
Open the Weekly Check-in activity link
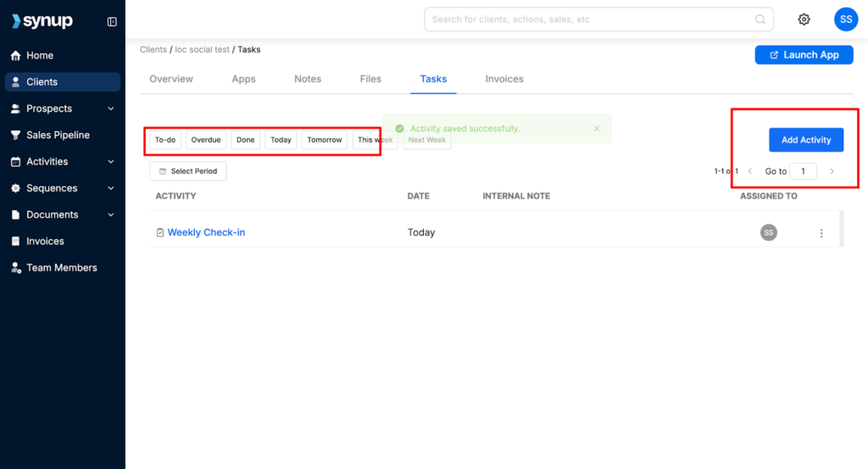pyautogui.click(x=206, y=232)
